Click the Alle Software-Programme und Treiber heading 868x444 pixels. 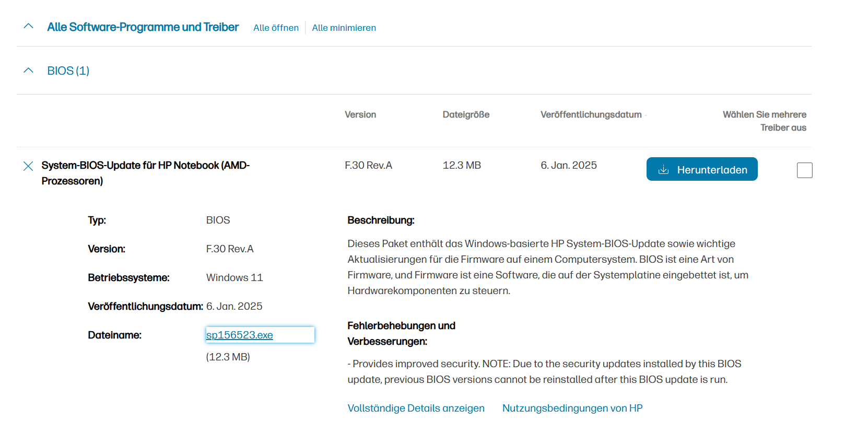point(143,27)
